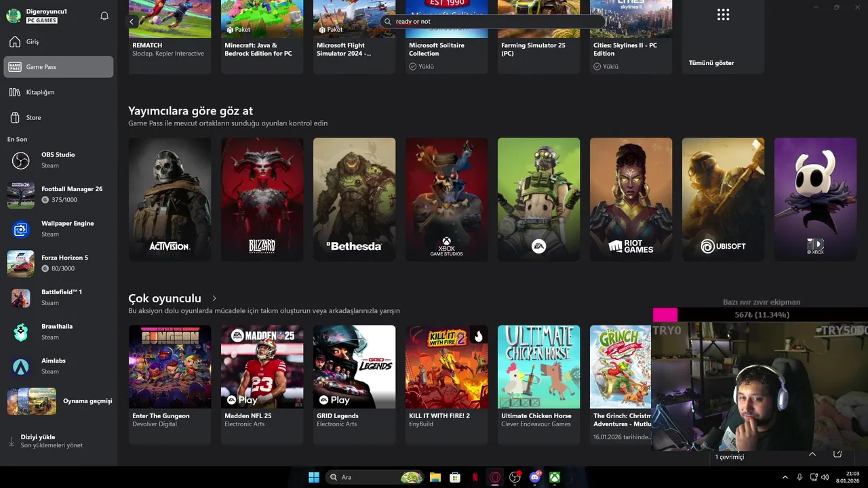Go to Giriş home page
The height and width of the screenshot is (488, 868).
coord(58,42)
